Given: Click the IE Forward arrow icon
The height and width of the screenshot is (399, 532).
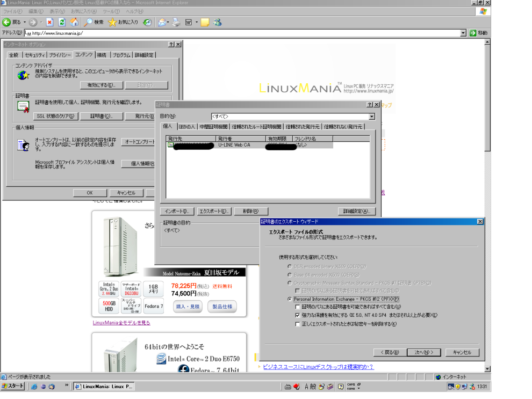Looking at the screenshot, I should (33, 23).
